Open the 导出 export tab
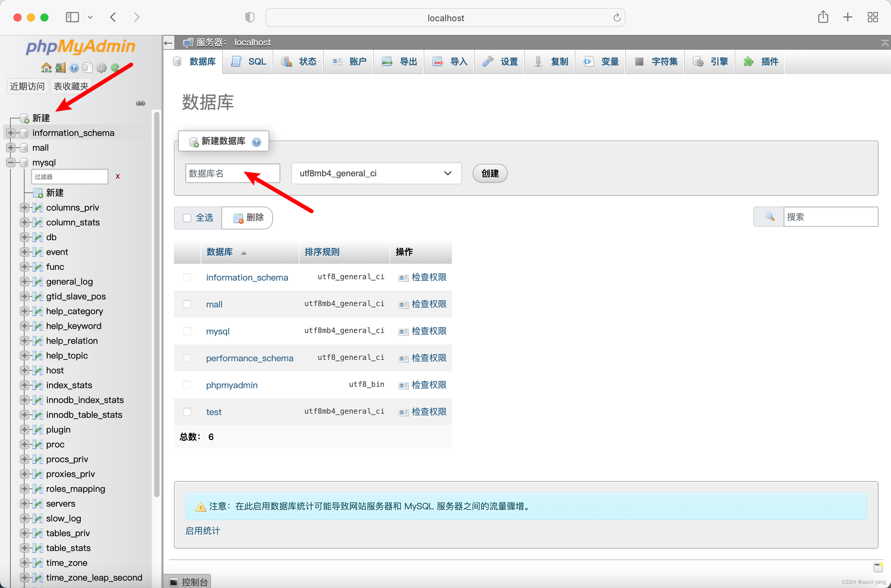Viewport: 891px width, 588px height. (x=399, y=62)
